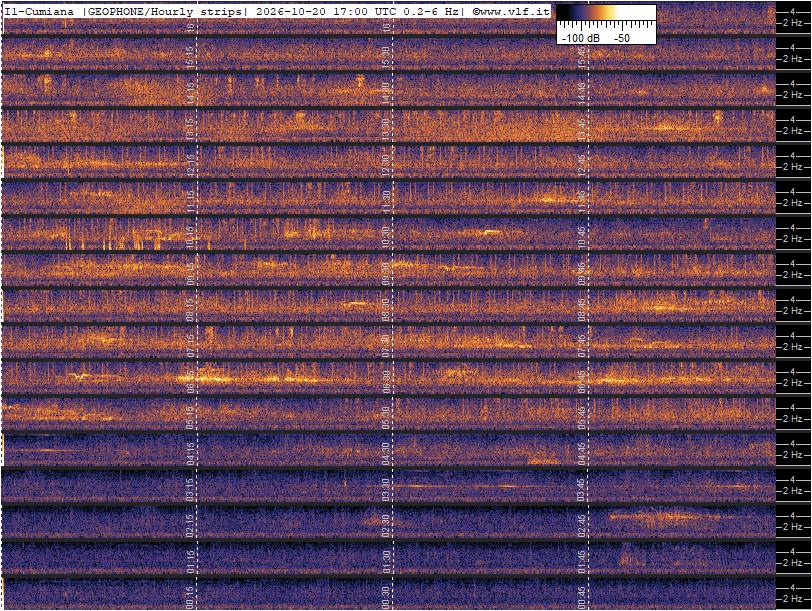This screenshot has height=611, width=812.
Task: Click the 09:15 time label
Action: point(190,274)
